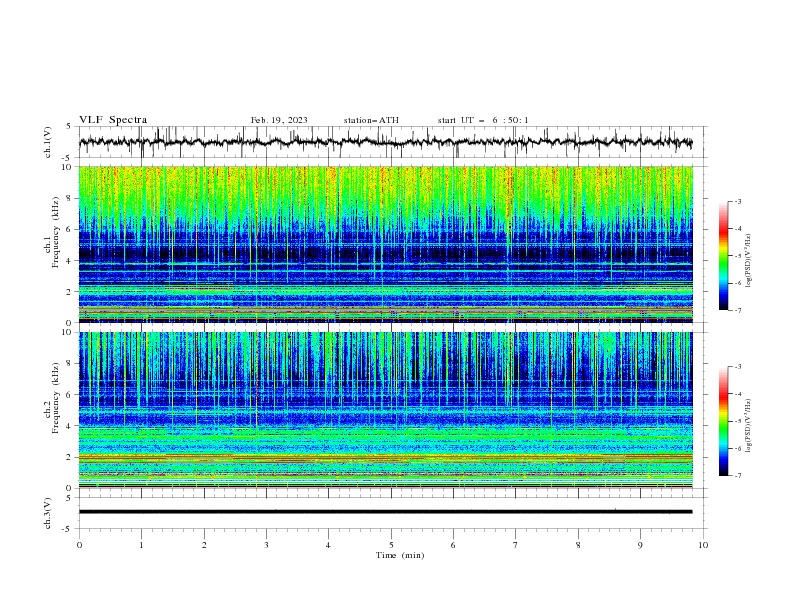Click the time axis tick label '2'

coord(204,545)
